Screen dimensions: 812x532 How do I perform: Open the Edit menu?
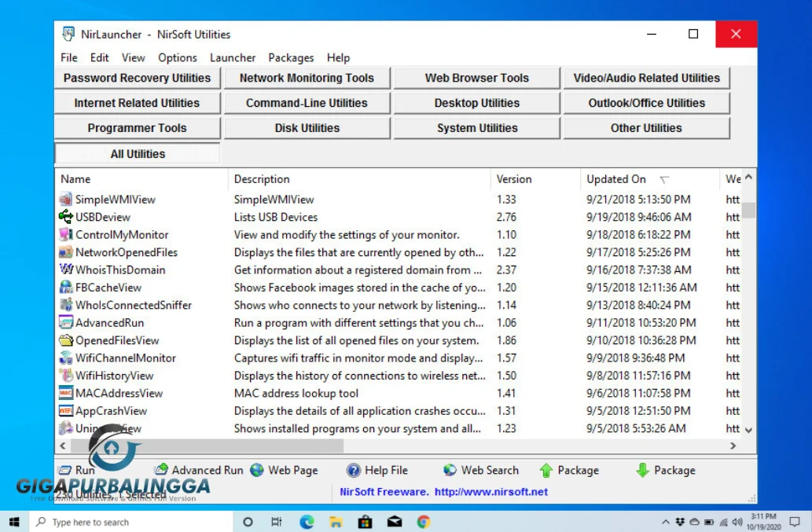[99, 57]
